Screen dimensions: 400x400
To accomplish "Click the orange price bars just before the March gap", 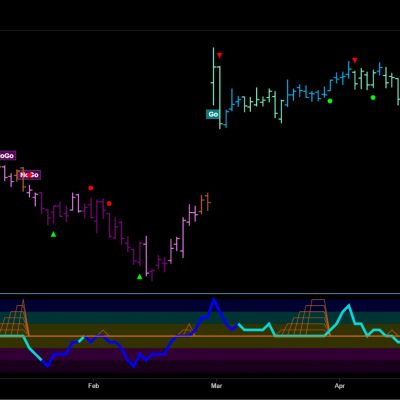I will tap(204, 203).
